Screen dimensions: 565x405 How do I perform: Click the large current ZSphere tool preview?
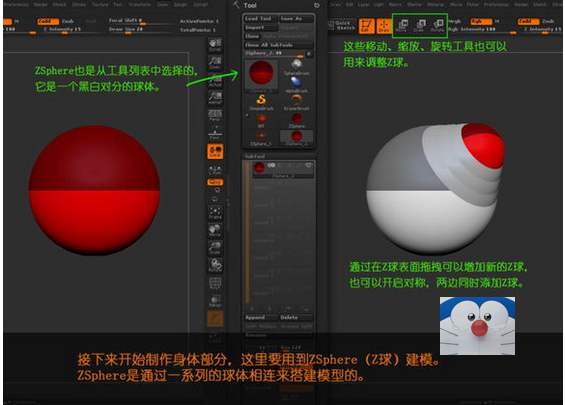(261, 76)
